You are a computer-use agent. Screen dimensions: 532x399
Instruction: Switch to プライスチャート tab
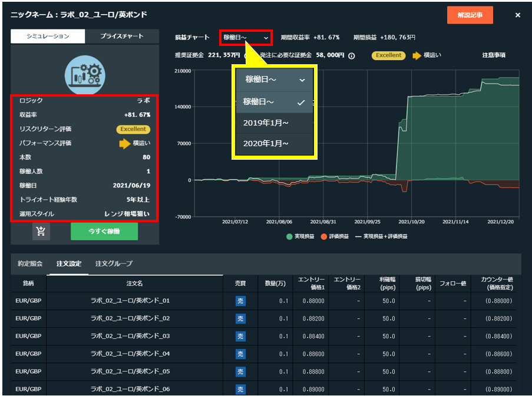click(122, 37)
